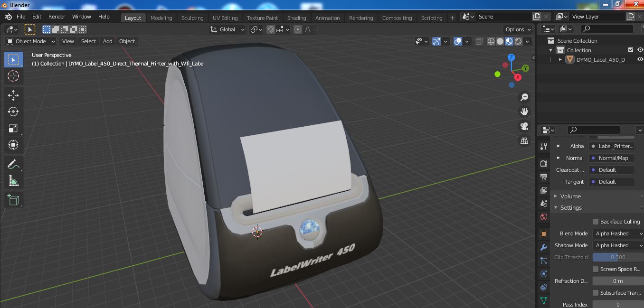This screenshot has width=644, height=308.
Task: Enable Subsurface Translucency checkbox
Action: 596,293
